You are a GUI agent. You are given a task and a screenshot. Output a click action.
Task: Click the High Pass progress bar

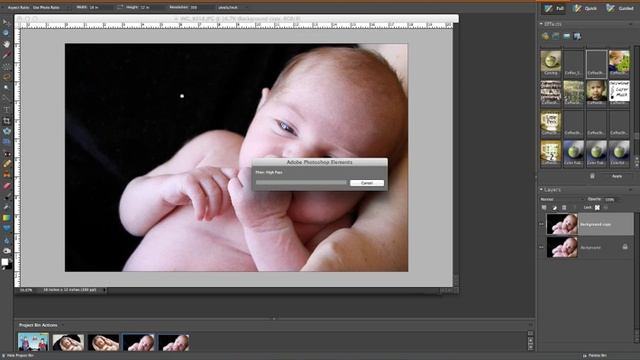pyautogui.click(x=301, y=183)
